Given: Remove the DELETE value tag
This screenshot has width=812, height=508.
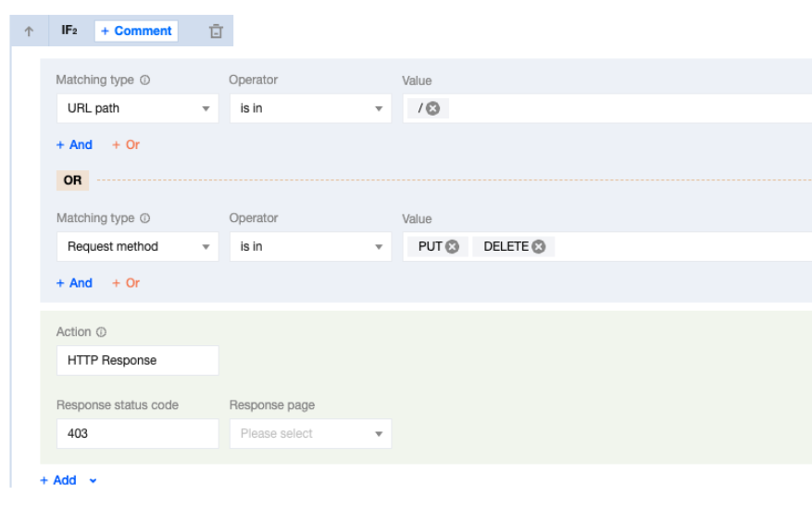Looking at the screenshot, I should 538,247.
